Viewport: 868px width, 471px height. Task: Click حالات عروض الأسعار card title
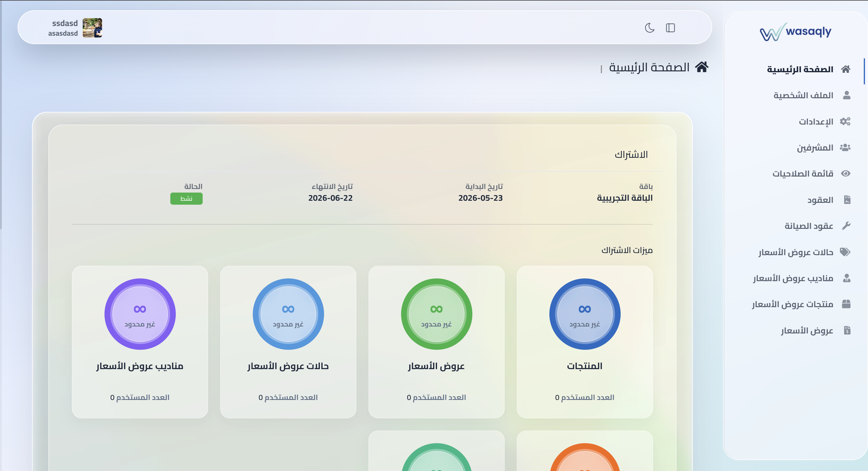(x=288, y=366)
